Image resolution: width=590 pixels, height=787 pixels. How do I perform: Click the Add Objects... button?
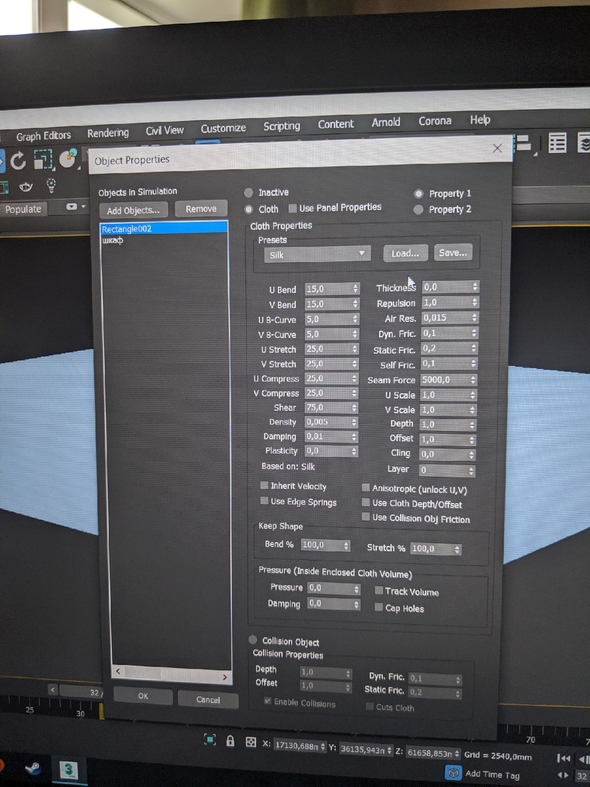[133, 210]
